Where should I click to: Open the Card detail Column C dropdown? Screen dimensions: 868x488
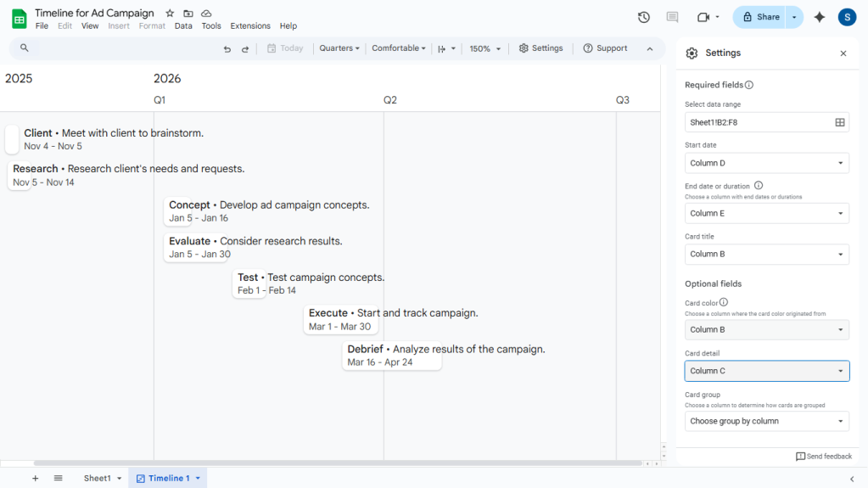pos(767,371)
